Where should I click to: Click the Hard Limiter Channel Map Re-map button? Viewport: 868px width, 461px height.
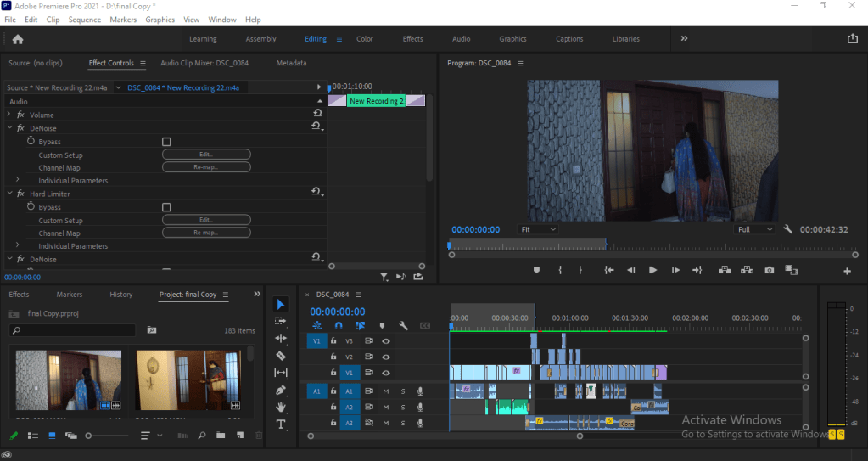(x=206, y=233)
